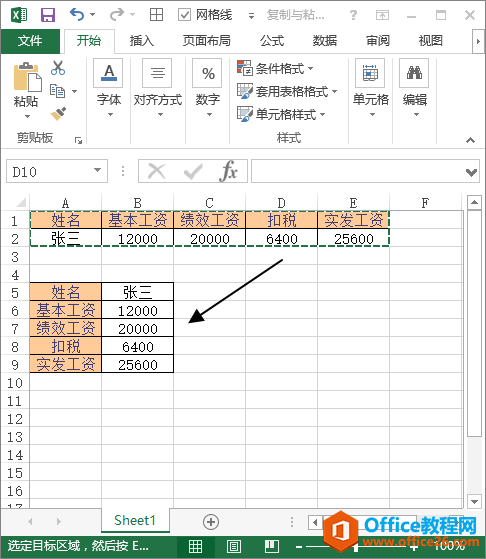Click the vertical scrollbar up arrow

click(x=474, y=202)
